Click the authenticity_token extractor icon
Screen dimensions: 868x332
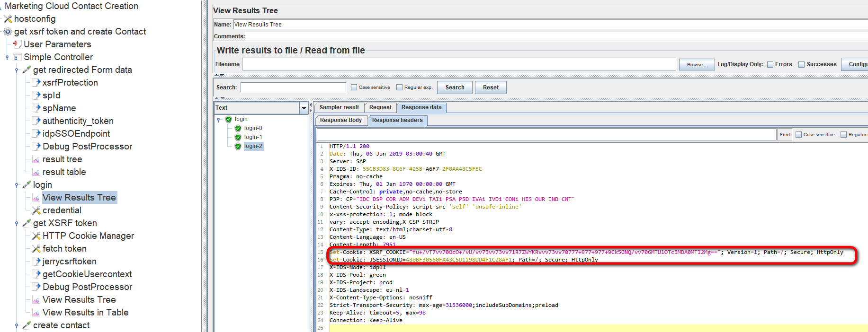point(36,121)
